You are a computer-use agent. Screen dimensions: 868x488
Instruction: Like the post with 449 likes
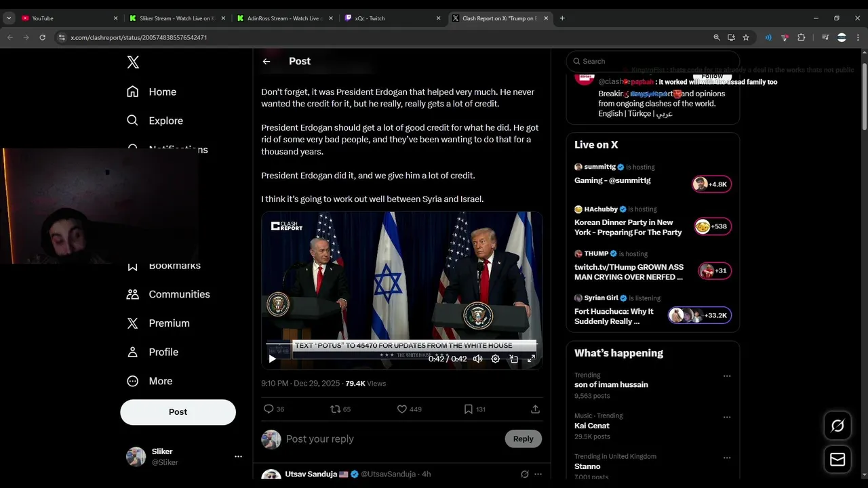point(409,409)
